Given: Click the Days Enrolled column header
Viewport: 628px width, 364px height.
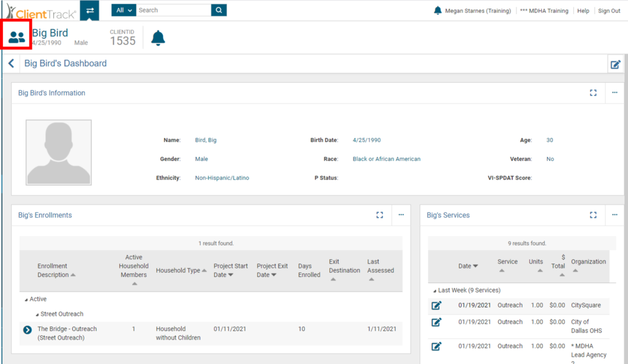Looking at the screenshot, I should tap(309, 270).
